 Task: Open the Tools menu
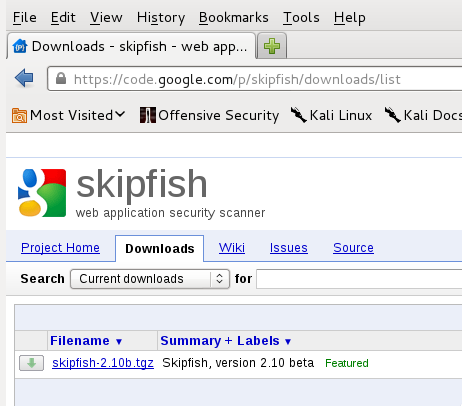pyautogui.click(x=301, y=17)
